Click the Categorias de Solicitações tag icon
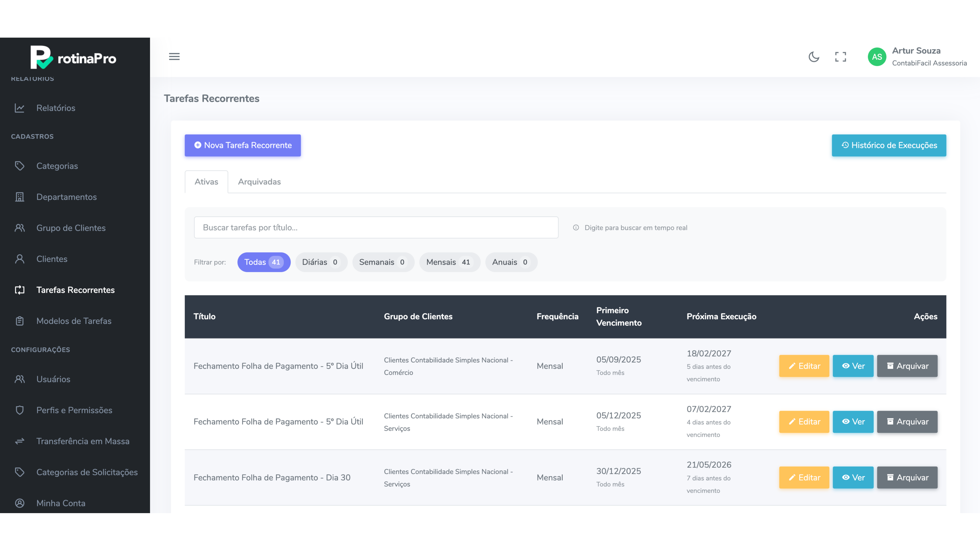This screenshot has width=980, height=551. (20, 472)
